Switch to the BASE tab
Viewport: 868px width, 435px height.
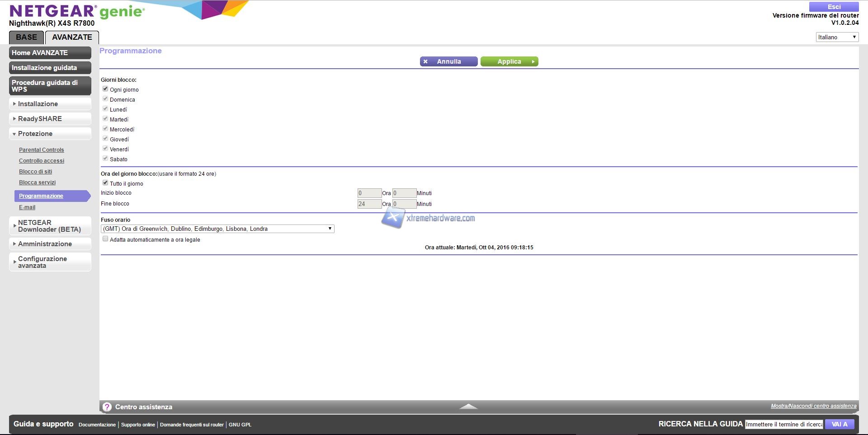[26, 37]
